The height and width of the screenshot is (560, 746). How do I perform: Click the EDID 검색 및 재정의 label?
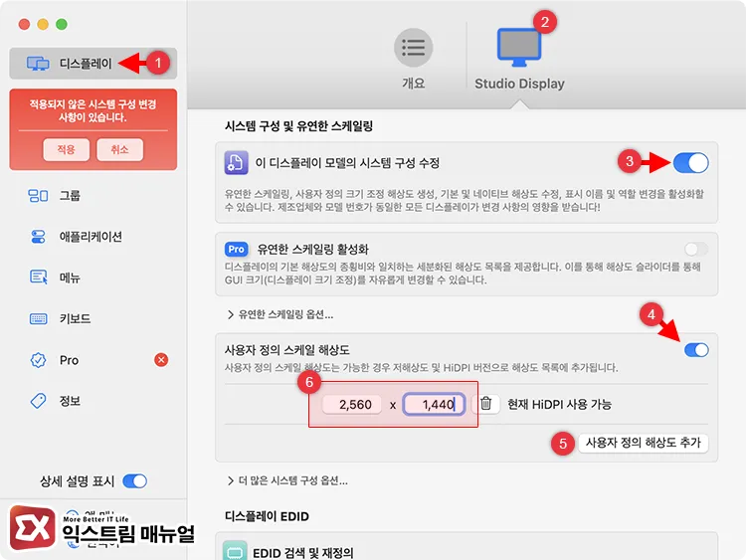tap(303, 553)
